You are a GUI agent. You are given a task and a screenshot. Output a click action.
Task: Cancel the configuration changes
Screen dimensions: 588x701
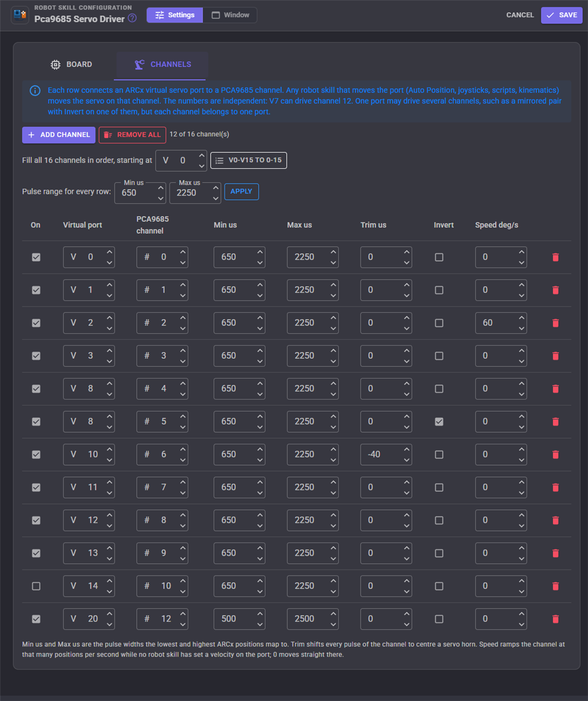(x=520, y=15)
